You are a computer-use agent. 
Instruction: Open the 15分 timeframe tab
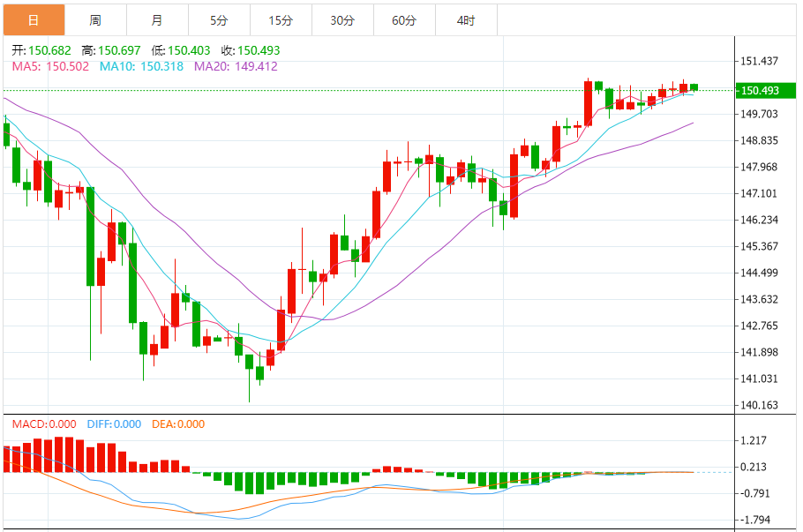coord(281,20)
